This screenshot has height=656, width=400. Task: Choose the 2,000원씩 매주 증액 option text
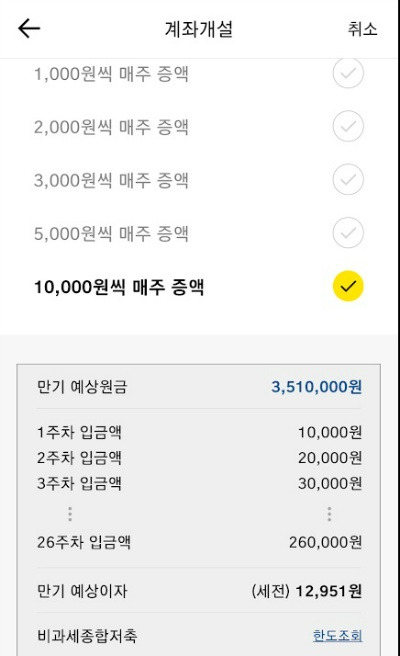click(x=111, y=127)
